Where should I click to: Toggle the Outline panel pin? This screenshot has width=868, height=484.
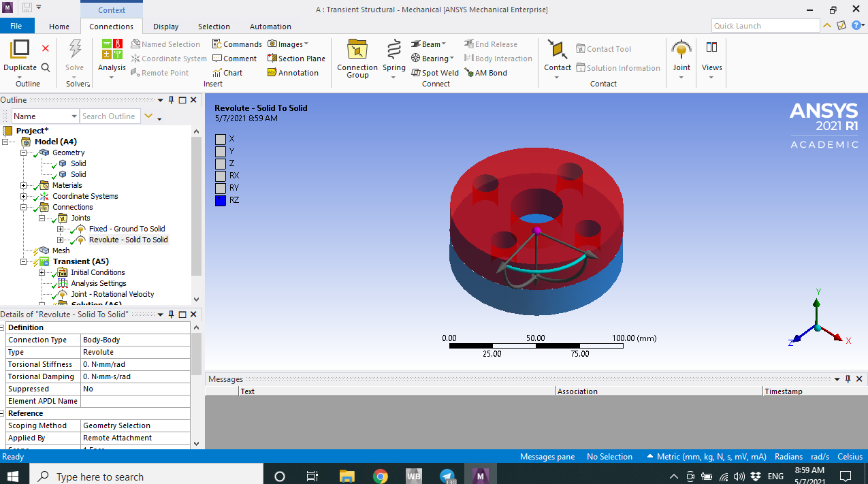[171, 100]
